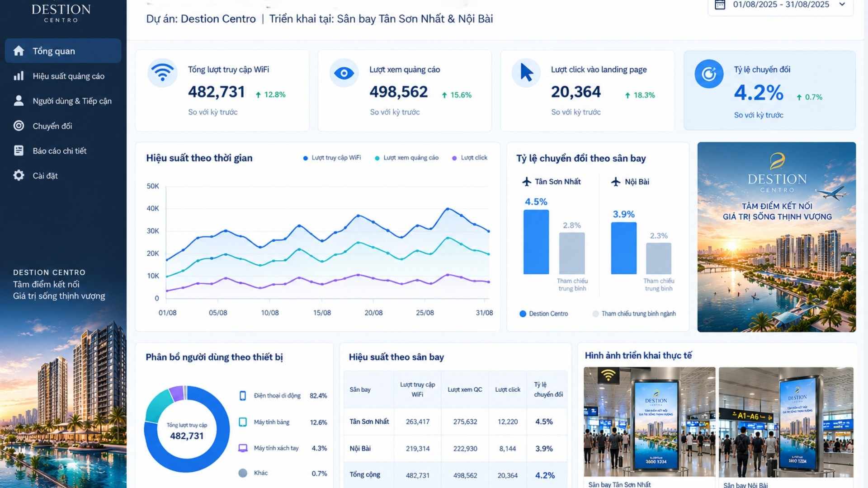This screenshot has height=488, width=868.
Task: Click the mobile phone icon for Điện thoại di động
Action: (x=243, y=396)
